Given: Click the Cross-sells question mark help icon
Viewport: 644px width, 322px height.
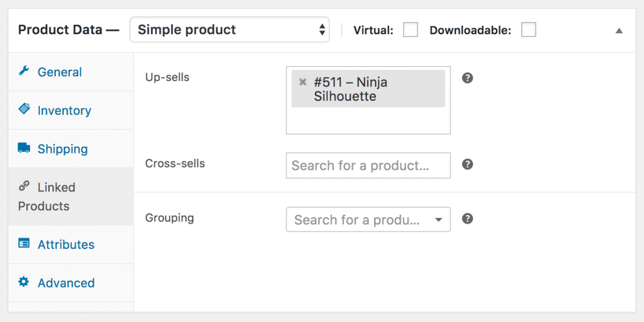Looking at the screenshot, I should pos(467,164).
